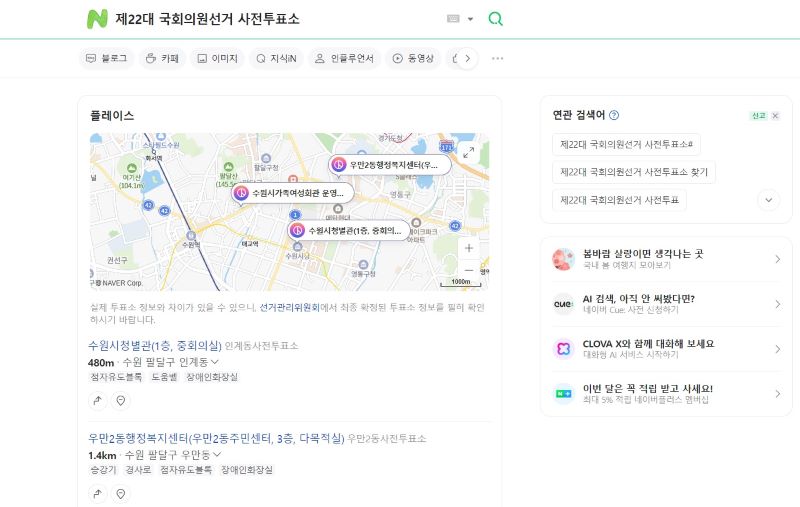Image resolution: width=800 pixels, height=507 pixels.
Task: Click the 플레이스 section heading
Action: click(112, 116)
